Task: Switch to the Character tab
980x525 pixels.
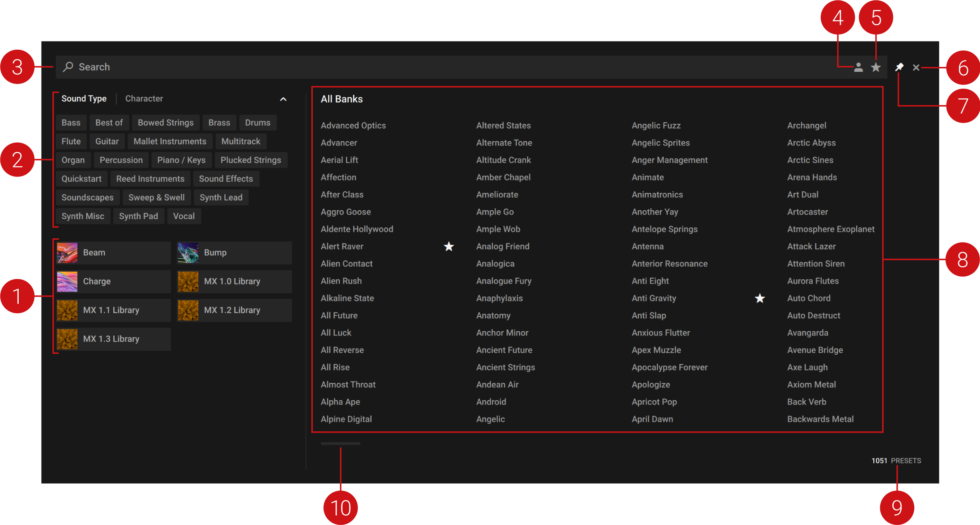Action: (x=144, y=99)
